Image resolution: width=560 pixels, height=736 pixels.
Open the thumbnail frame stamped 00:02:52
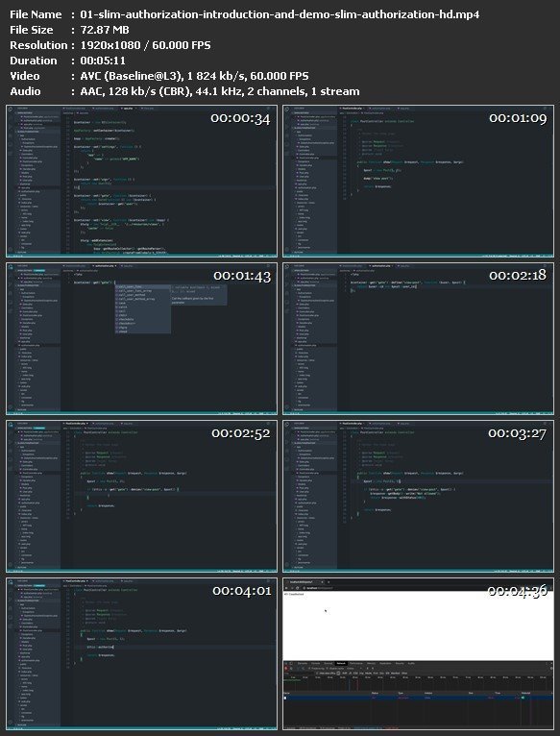point(141,496)
